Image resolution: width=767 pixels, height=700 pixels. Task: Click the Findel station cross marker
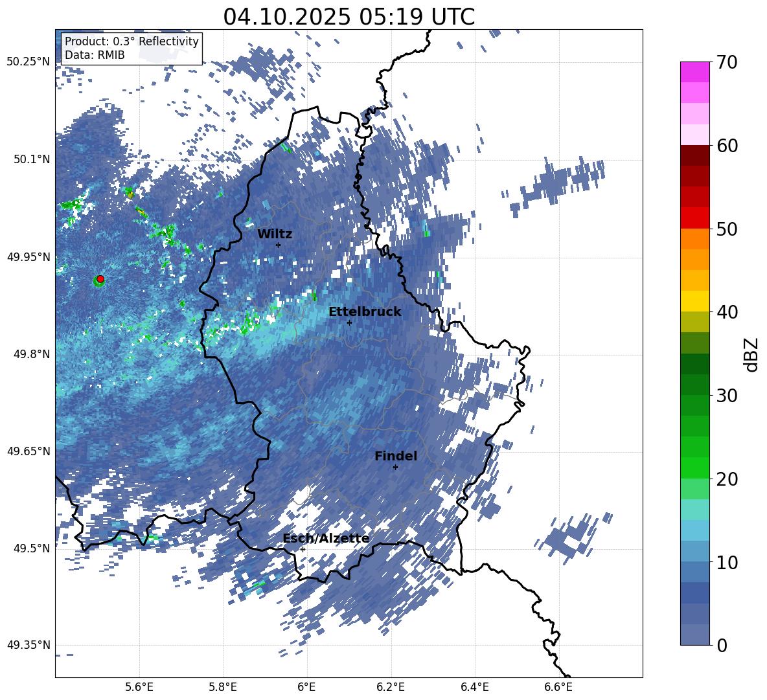click(395, 468)
